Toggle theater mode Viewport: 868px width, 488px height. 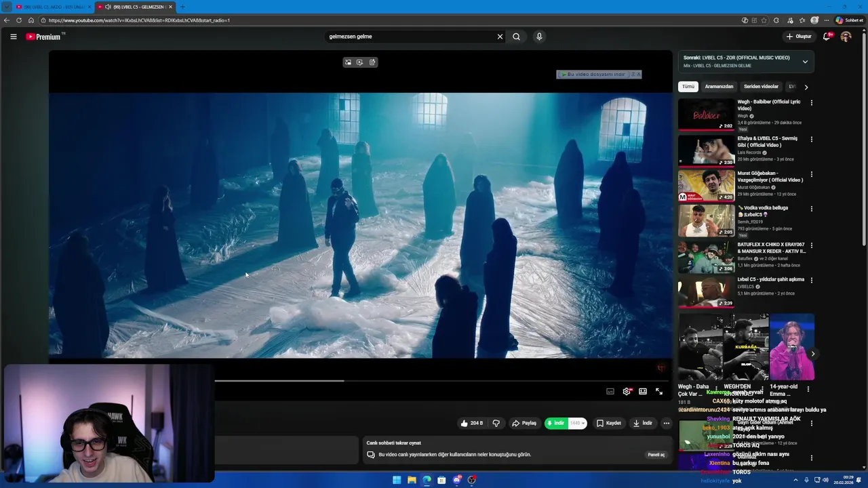(x=643, y=391)
